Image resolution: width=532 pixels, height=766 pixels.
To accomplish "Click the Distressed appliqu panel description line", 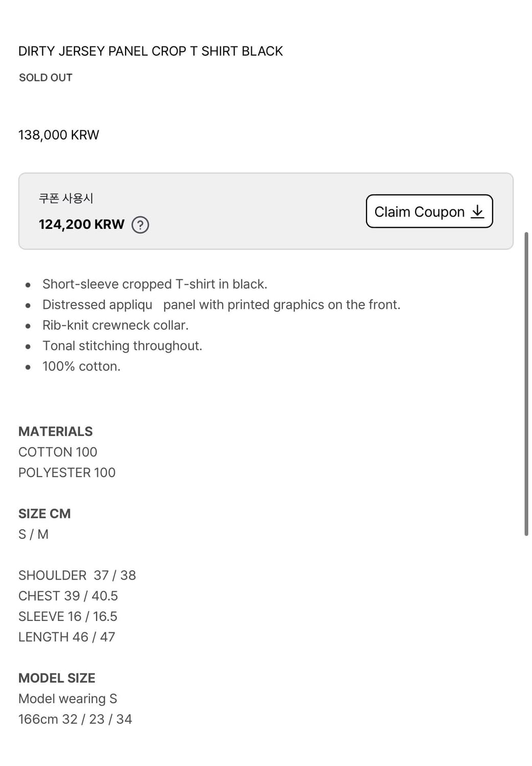I will [x=221, y=305].
